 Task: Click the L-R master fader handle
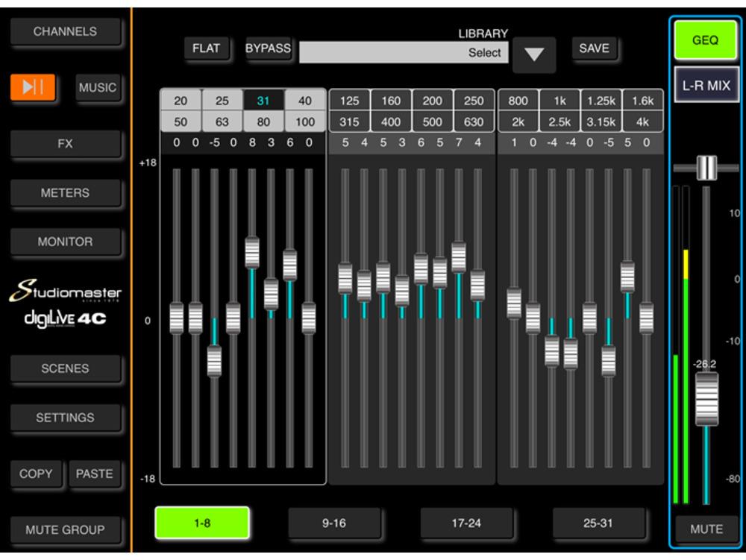pos(706,399)
